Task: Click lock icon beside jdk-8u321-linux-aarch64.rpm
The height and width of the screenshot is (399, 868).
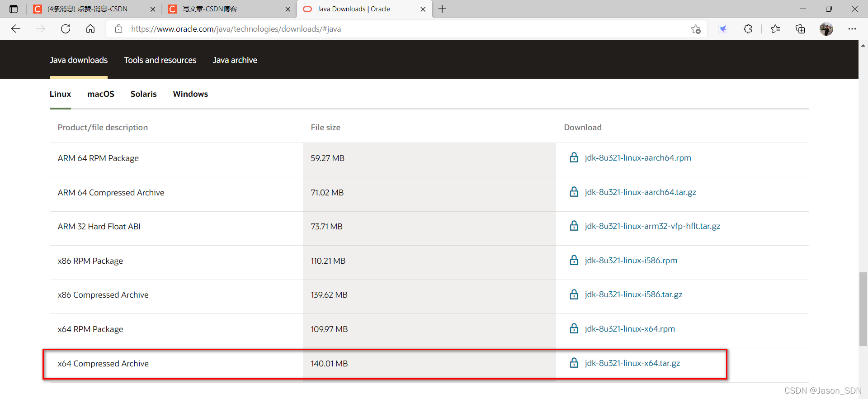Action: coord(574,157)
